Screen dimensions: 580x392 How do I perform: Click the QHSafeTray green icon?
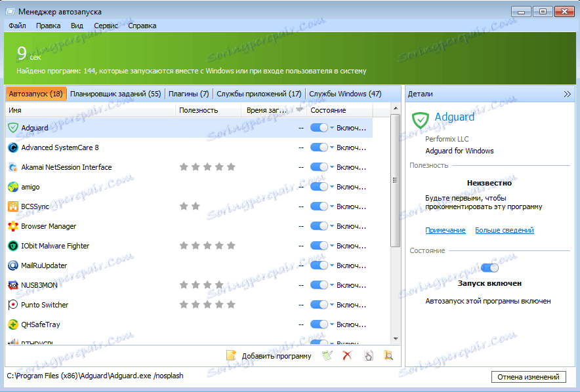click(x=13, y=324)
